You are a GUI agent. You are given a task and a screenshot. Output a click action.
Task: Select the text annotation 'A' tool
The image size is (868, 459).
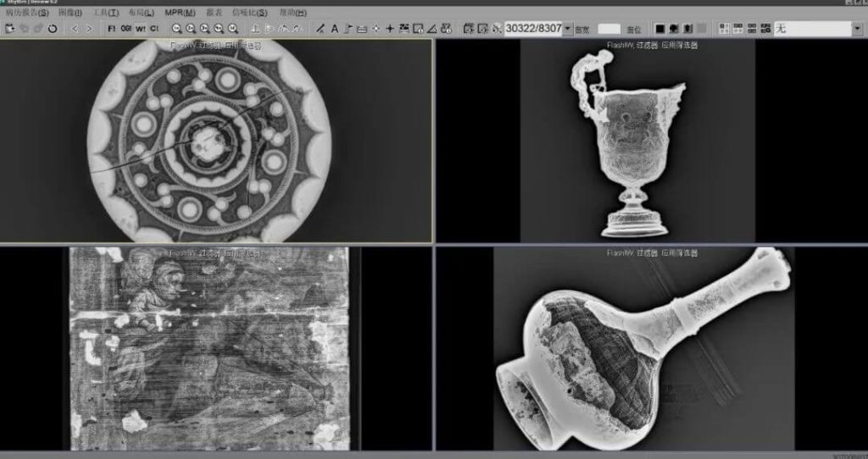click(334, 29)
